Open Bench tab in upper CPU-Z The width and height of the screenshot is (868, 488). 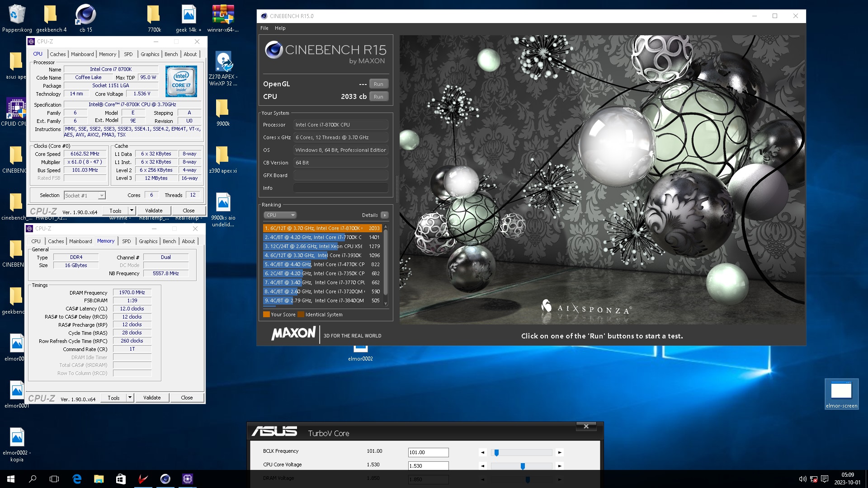[x=171, y=54]
